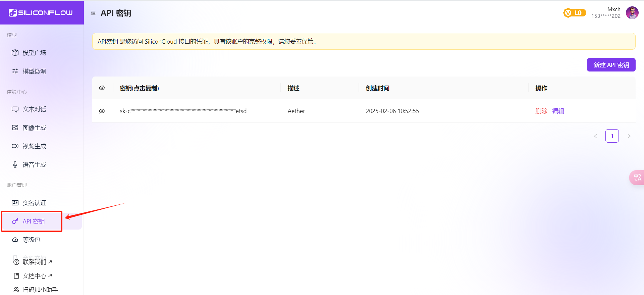This screenshot has width=644, height=295.
Task: Go to the previous page arrow
Action: [595, 136]
